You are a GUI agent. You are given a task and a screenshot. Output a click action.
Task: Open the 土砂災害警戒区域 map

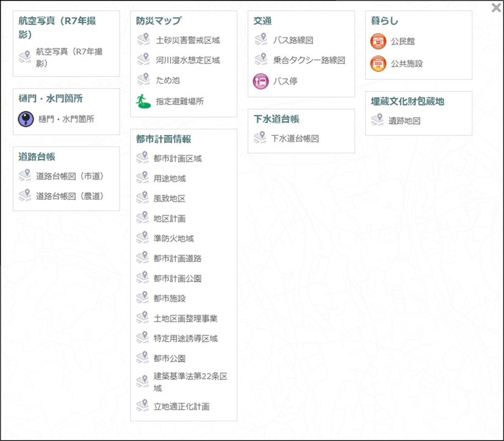click(187, 40)
